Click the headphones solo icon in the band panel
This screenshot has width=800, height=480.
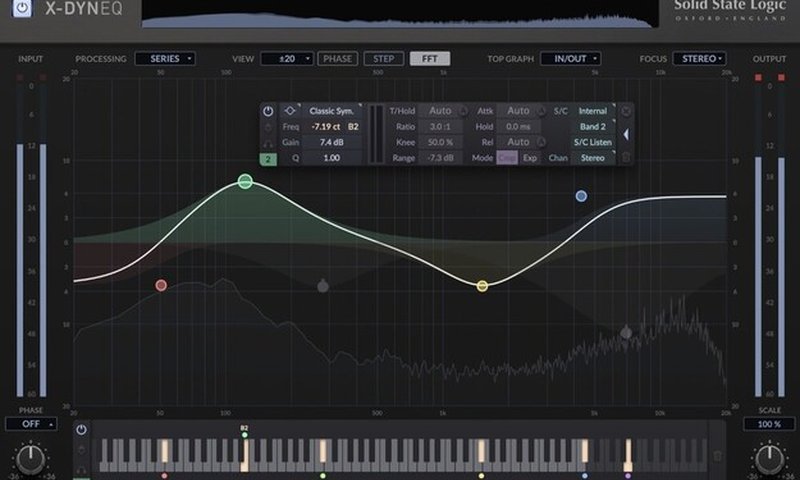coord(268,143)
